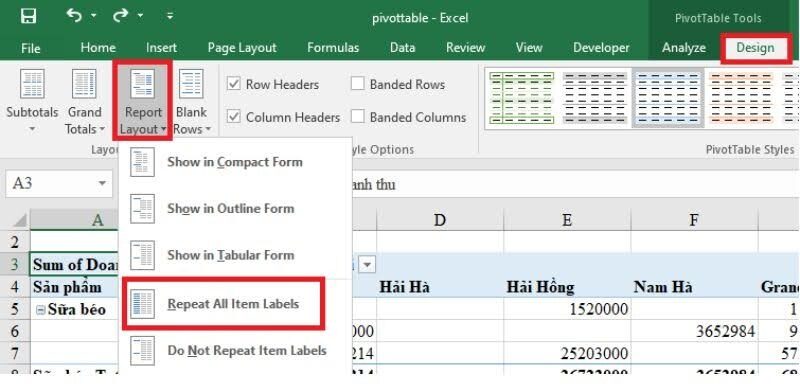Open the Grand Totals options
Screen dimensions: 800x392
(x=85, y=101)
